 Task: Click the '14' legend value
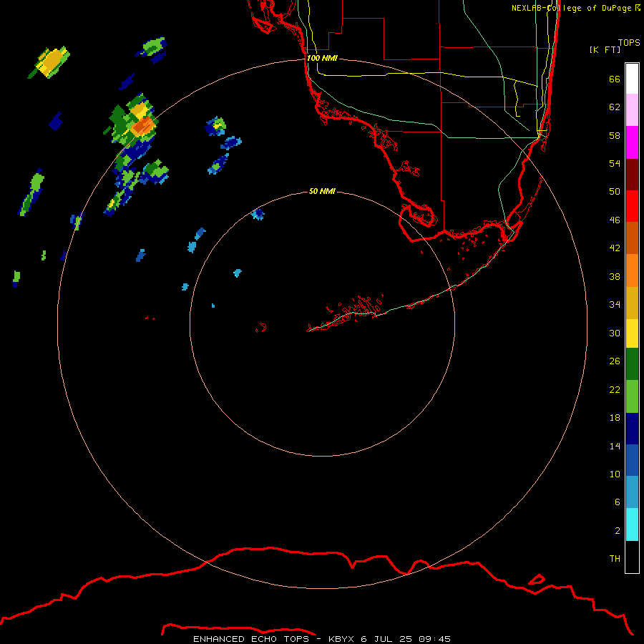615,446
